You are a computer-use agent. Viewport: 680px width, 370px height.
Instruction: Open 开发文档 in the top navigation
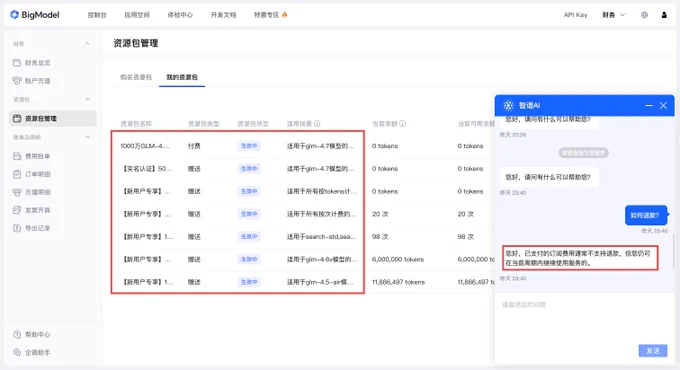(223, 15)
